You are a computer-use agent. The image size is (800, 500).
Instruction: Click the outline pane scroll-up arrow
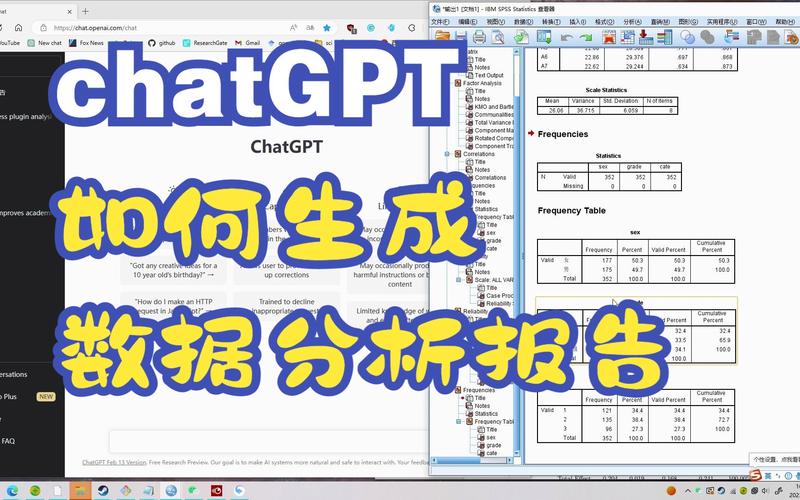[516, 52]
